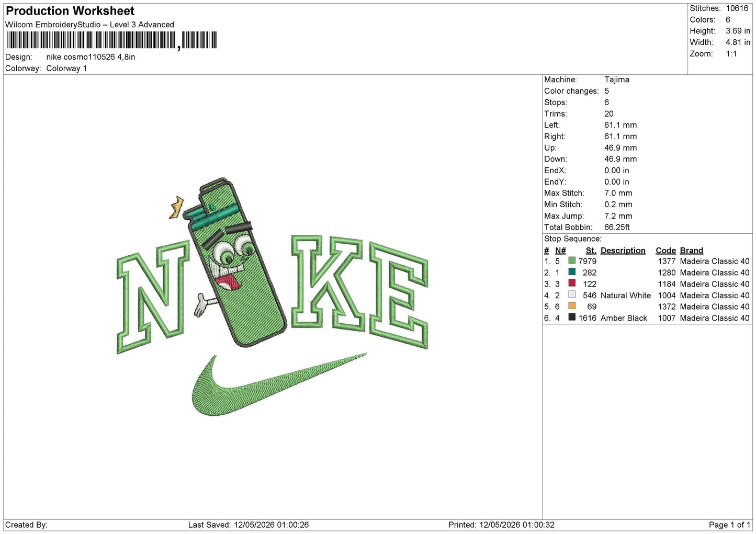
Task: Click the 'Natural White' description text
Action: click(x=626, y=296)
